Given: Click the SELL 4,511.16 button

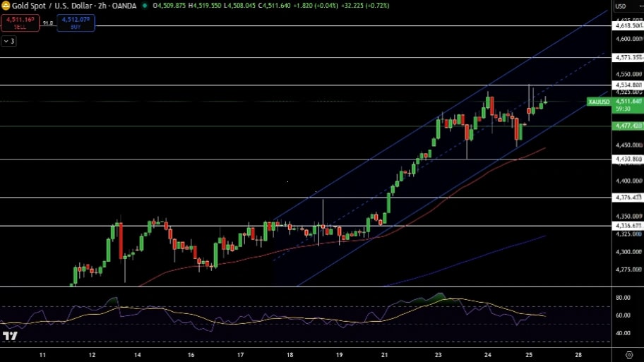Looking at the screenshot, I should pyautogui.click(x=20, y=23).
